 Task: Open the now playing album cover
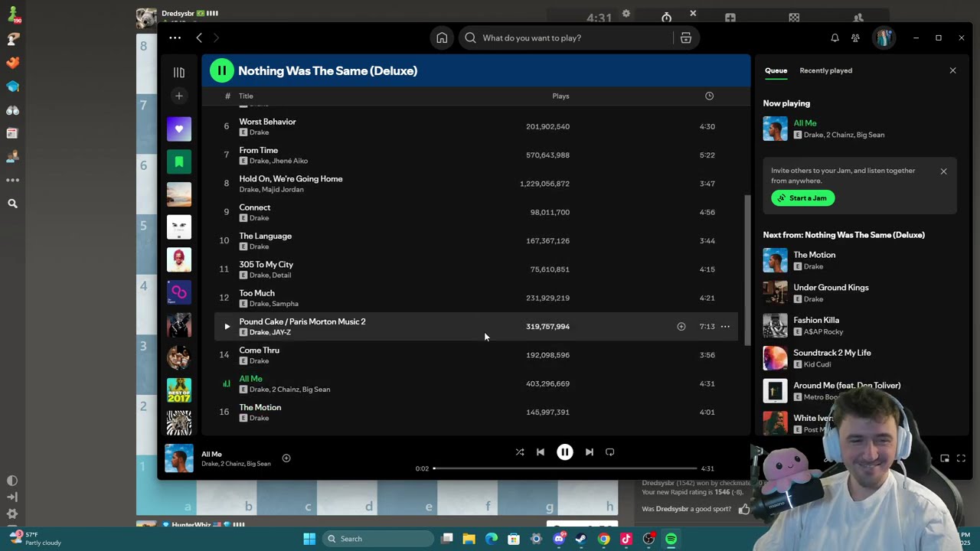[179, 458]
